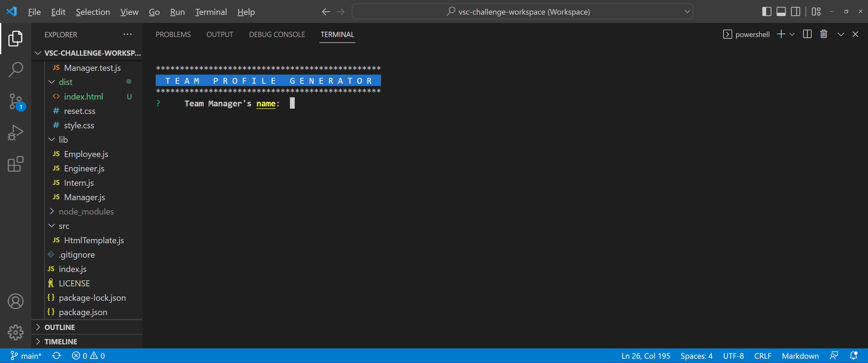Collapse the VSC-CHALLENGE-WORKSP... root section
Image resolution: width=868 pixels, height=363 pixels.
[x=87, y=53]
